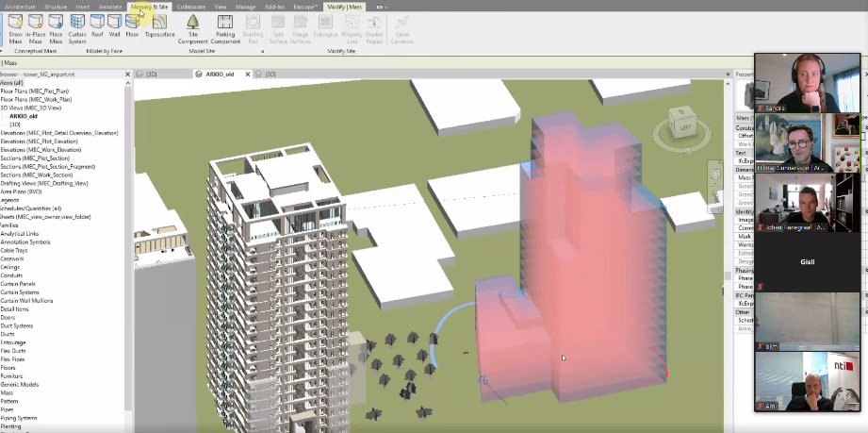Viewport: 868px width, 433px height.
Task: Select the Curtain Panels family category
Action: click(x=18, y=284)
